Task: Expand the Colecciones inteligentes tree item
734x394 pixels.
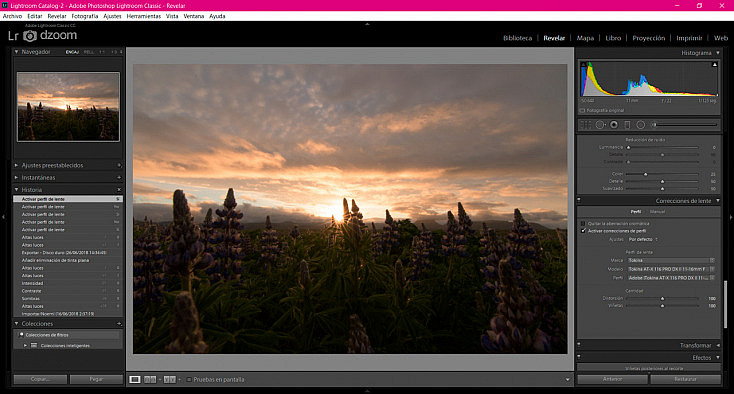Action: click(x=25, y=345)
